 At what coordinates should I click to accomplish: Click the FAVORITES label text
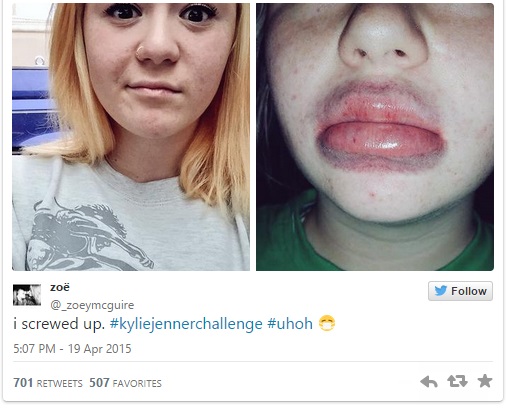(137, 384)
